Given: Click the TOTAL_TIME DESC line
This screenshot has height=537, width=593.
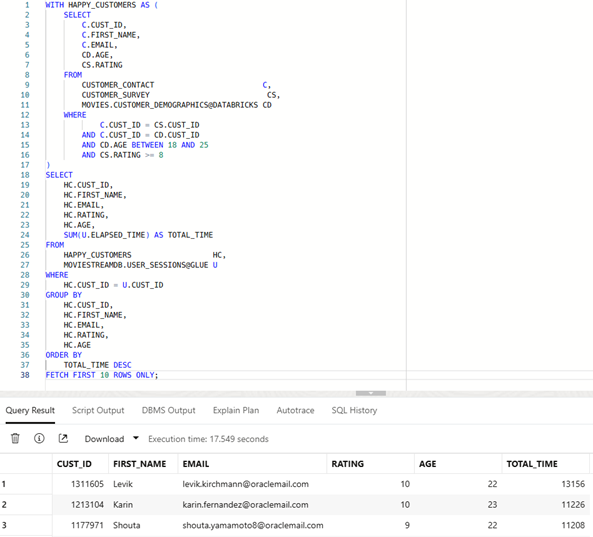Looking at the screenshot, I should point(98,365).
